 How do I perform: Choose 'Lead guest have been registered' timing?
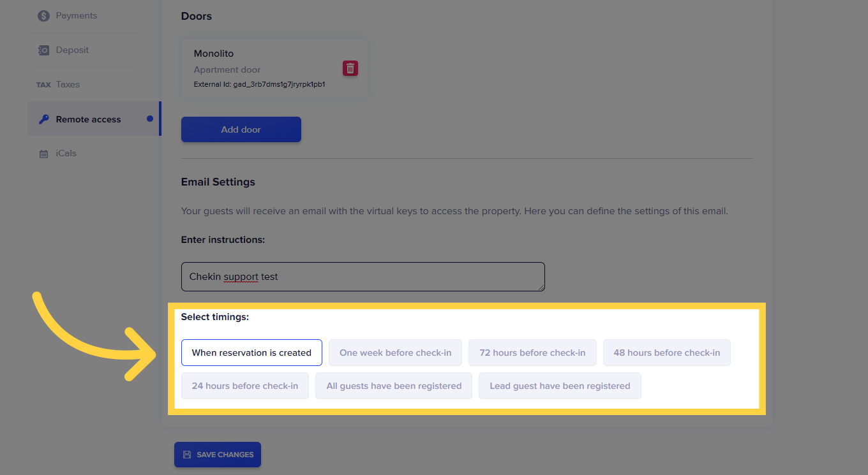point(560,386)
